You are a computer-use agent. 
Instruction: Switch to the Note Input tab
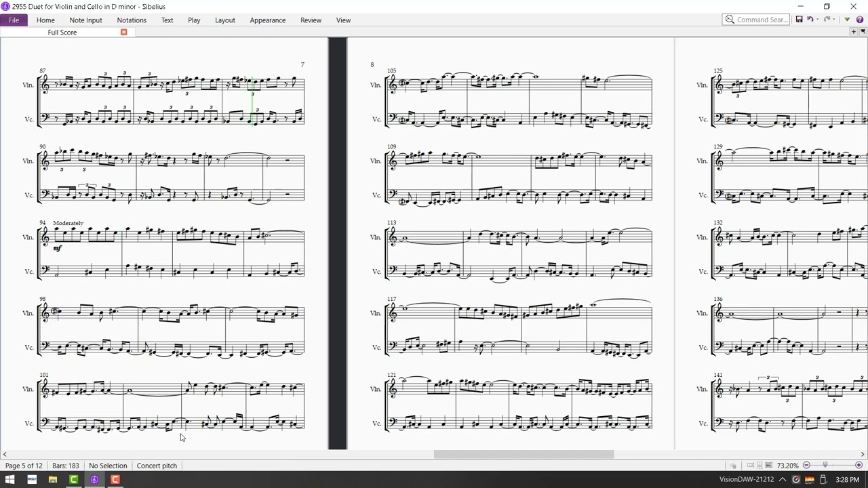click(x=85, y=20)
